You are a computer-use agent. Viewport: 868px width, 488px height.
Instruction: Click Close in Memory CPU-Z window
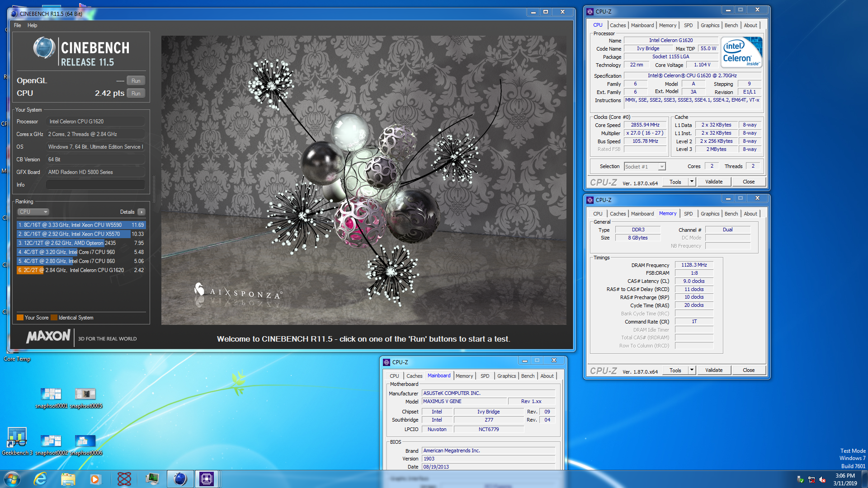click(749, 370)
